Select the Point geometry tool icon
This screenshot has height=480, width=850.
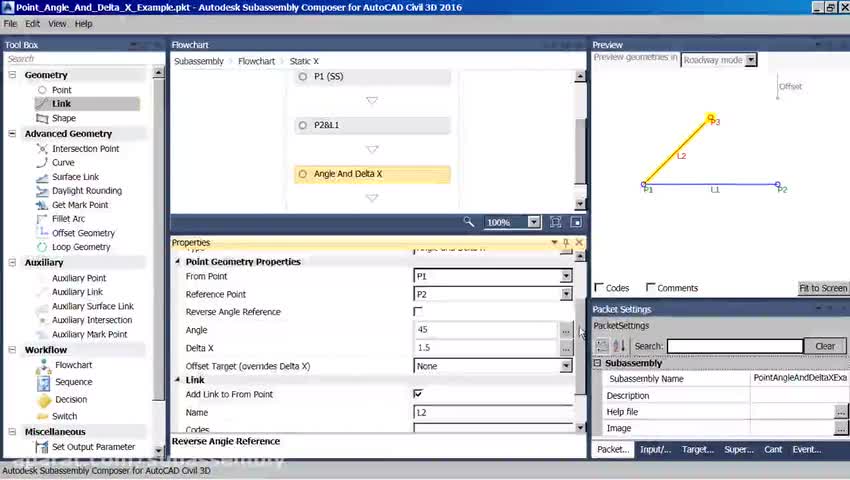pos(42,90)
